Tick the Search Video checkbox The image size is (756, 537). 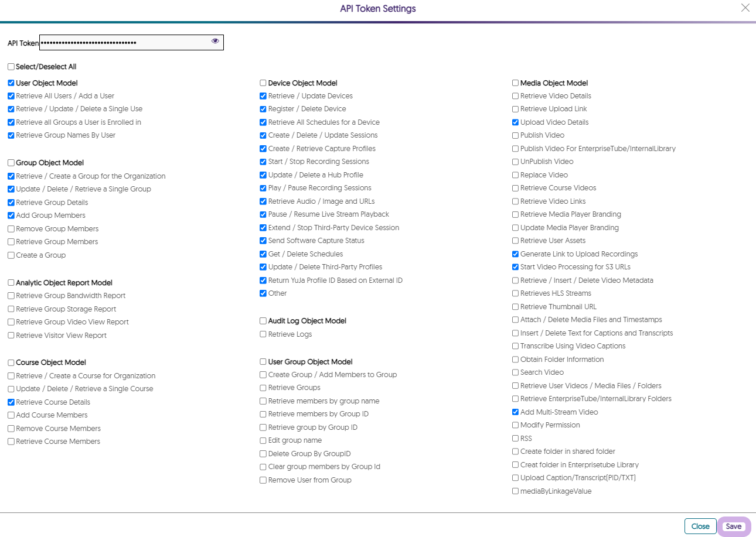tap(516, 372)
